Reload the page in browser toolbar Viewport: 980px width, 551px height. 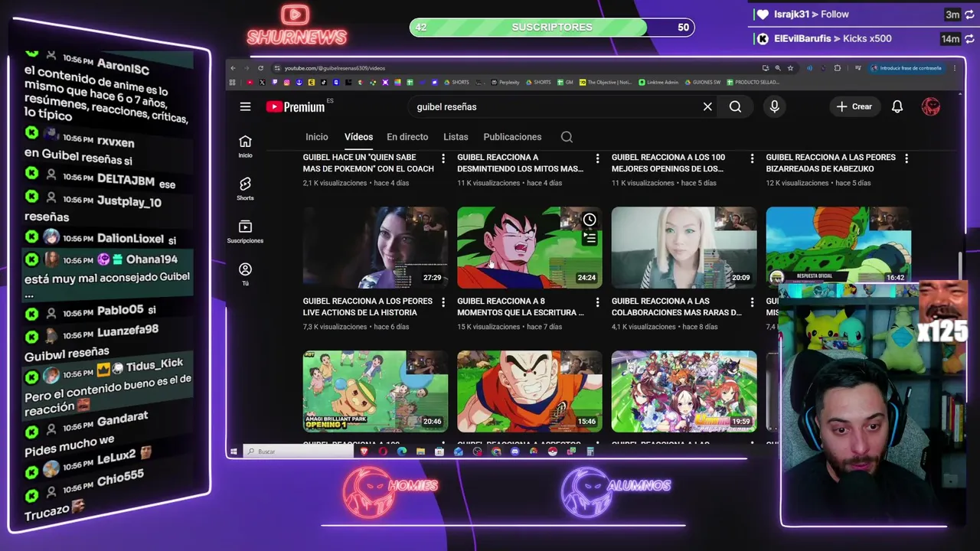click(260, 68)
